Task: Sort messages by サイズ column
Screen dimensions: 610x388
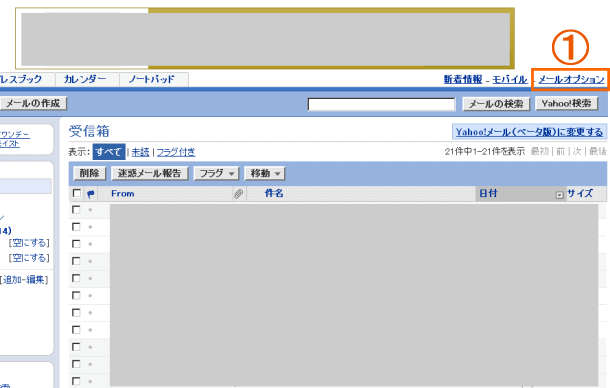Action: 580,193
